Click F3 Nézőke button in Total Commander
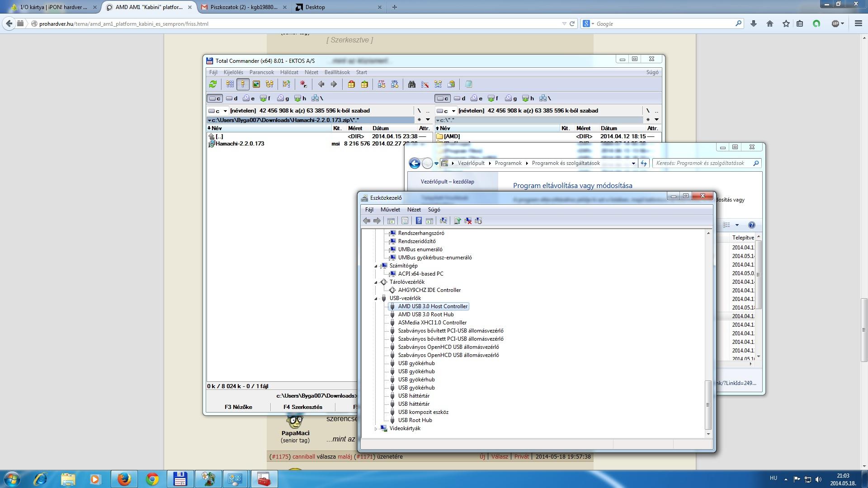 coord(238,407)
